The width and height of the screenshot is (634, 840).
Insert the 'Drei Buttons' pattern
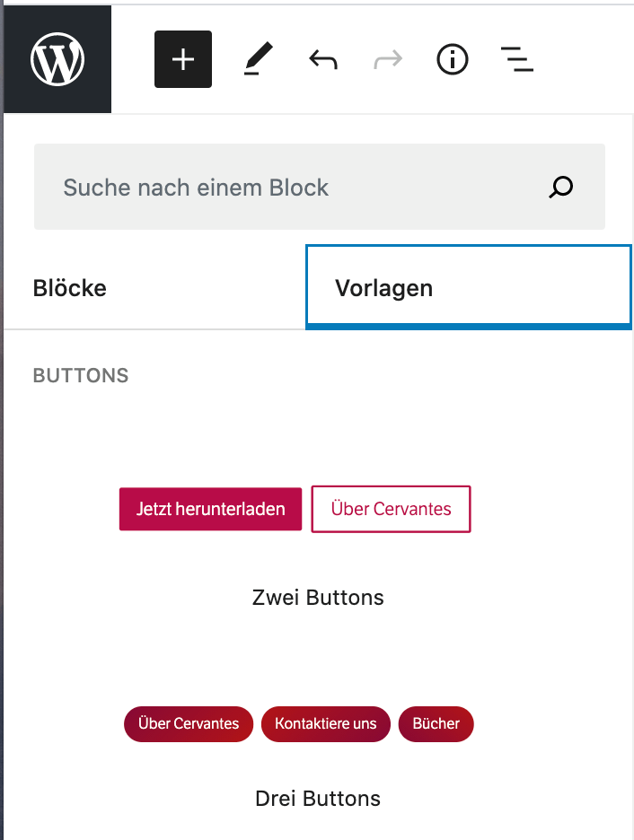[318, 724]
